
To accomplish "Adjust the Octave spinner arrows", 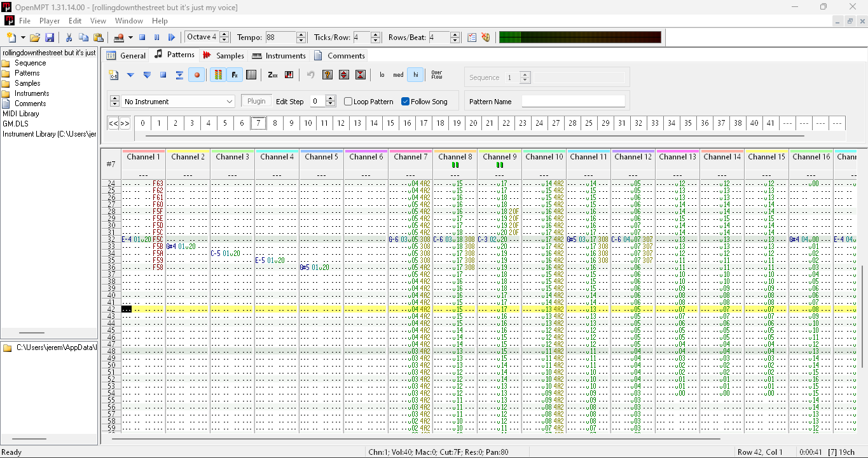I will point(224,37).
